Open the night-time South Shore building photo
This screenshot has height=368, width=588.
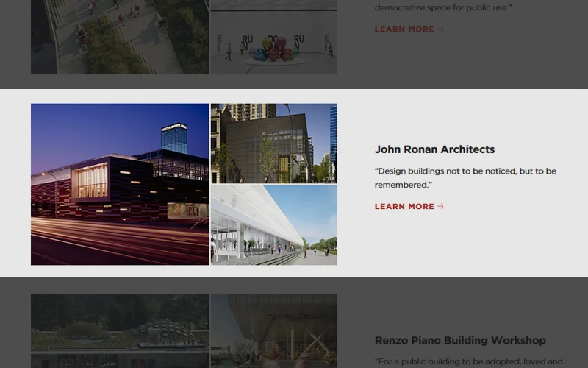120,185
